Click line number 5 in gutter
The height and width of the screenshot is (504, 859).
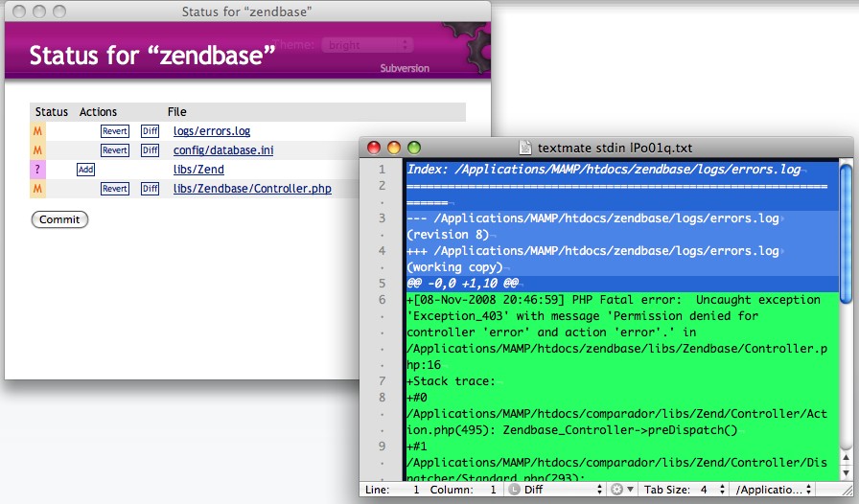[x=382, y=284]
